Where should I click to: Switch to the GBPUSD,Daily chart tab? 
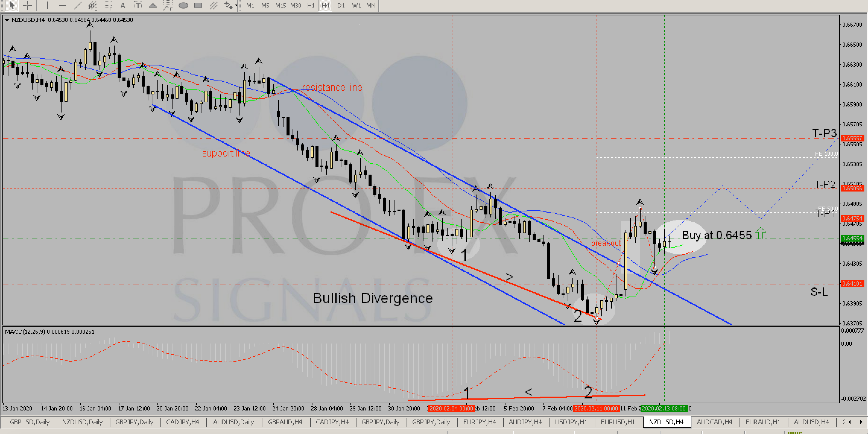click(30, 422)
